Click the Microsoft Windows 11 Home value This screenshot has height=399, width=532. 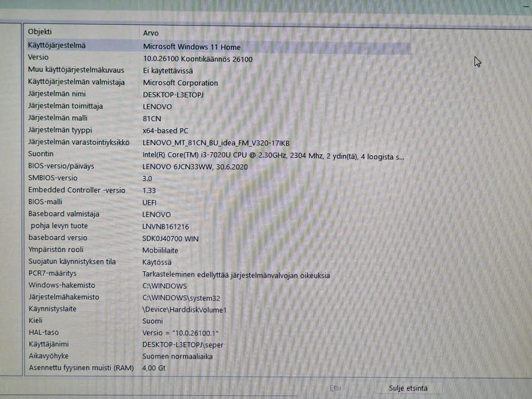(192, 47)
